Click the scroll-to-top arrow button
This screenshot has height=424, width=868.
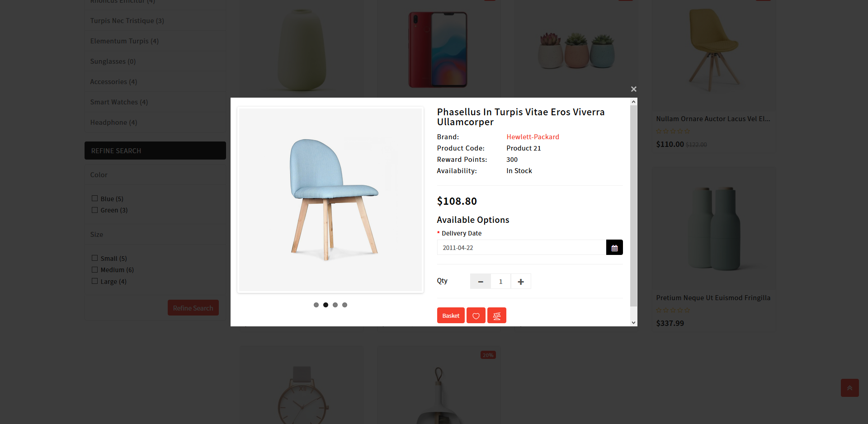point(850,388)
